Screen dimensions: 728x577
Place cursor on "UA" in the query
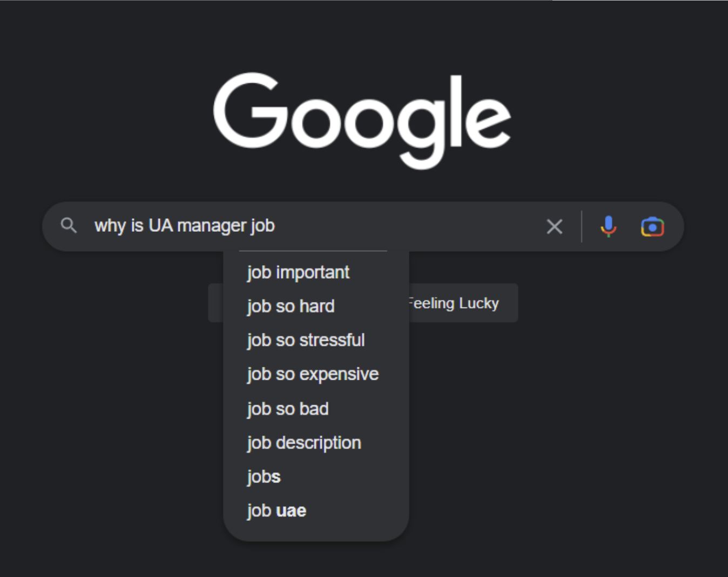pyautogui.click(x=160, y=226)
